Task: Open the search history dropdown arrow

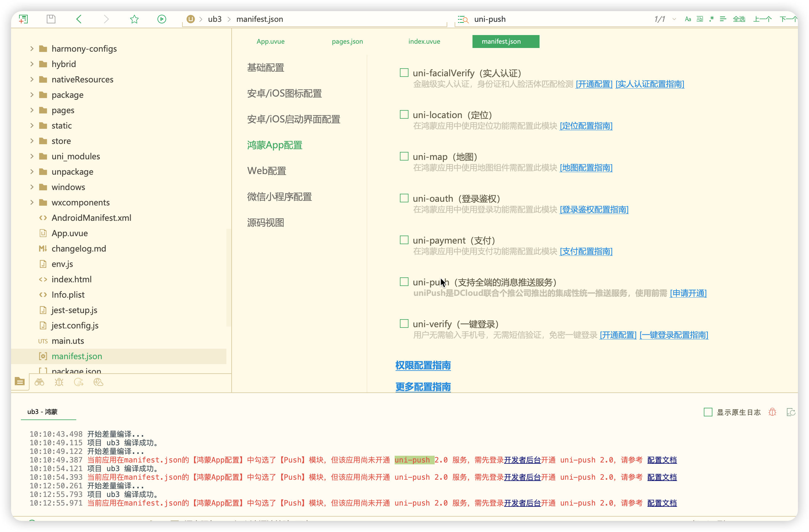Action: point(674,19)
